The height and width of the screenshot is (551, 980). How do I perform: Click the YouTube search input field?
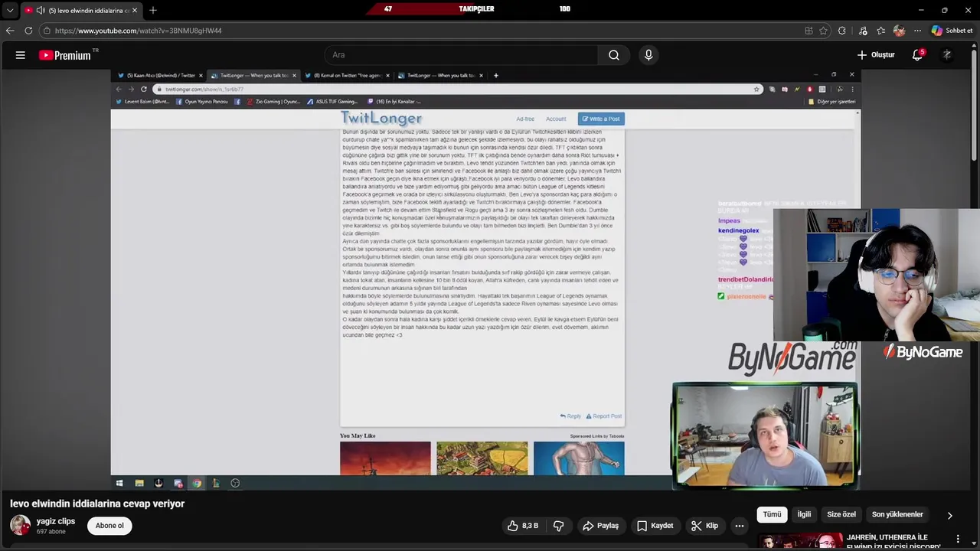tap(462, 55)
